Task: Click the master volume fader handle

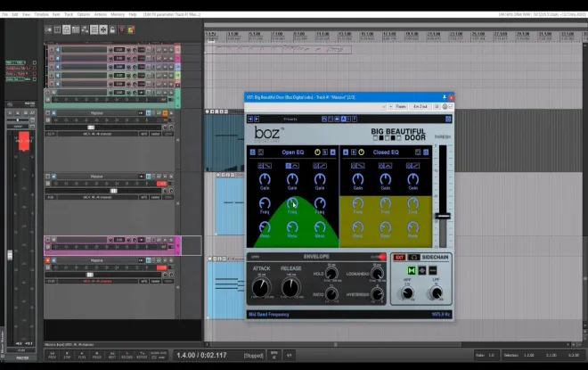Action: 10,255
